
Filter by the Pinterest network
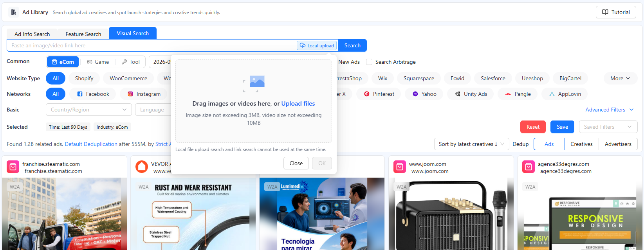[379, 94]
